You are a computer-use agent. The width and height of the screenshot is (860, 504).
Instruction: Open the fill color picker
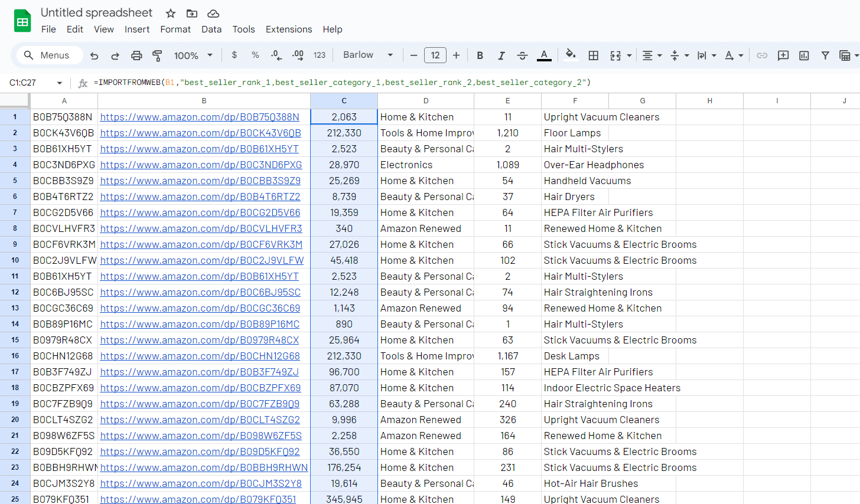click(x=570, y=55)
